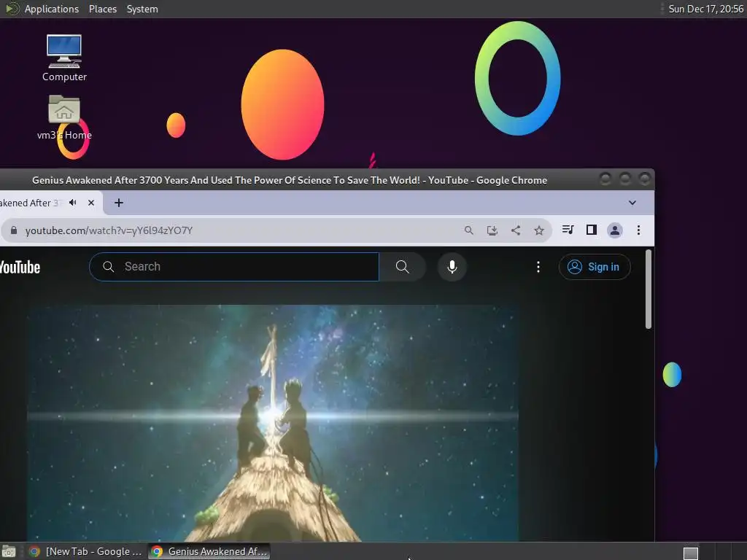This screenshot has height=560, width=747.
Task: Click the Sign in button
Action: click(x=595, y=267)
